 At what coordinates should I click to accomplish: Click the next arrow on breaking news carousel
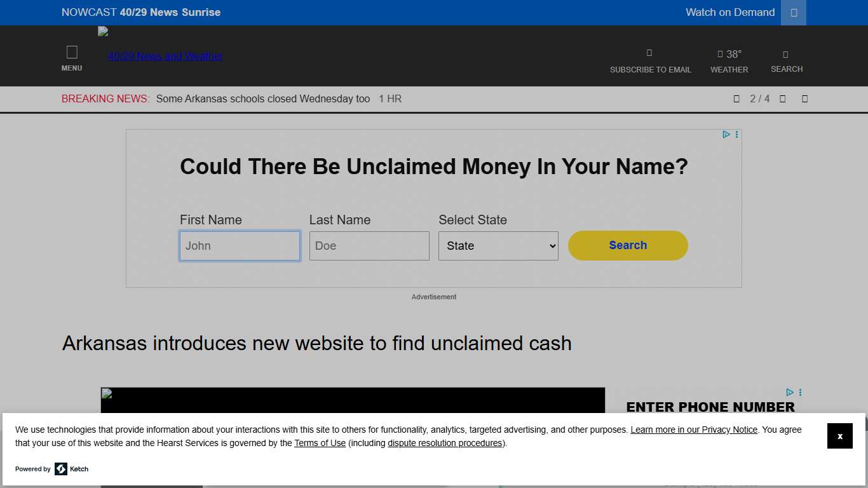(x=782, y=98)
